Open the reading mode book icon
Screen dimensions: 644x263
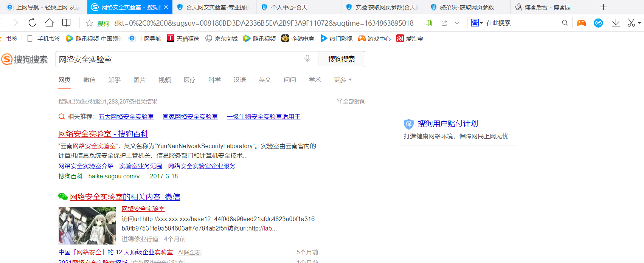66,23
